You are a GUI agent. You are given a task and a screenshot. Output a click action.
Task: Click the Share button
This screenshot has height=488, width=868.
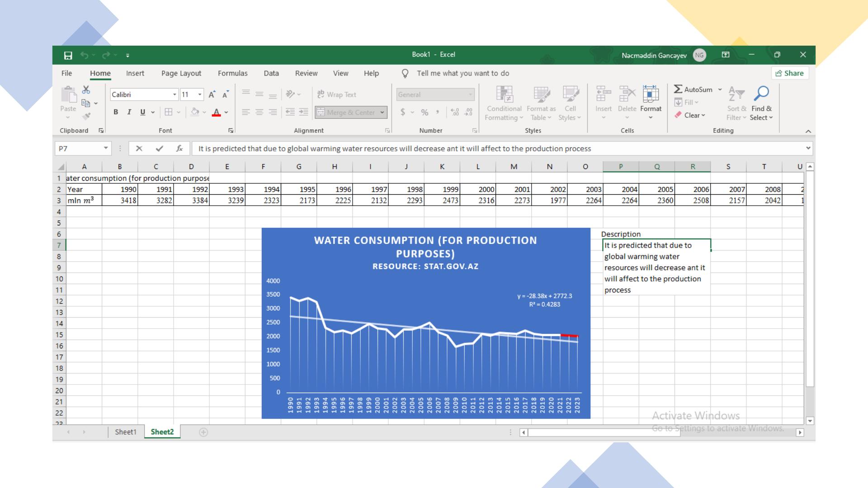click(790, 73)
